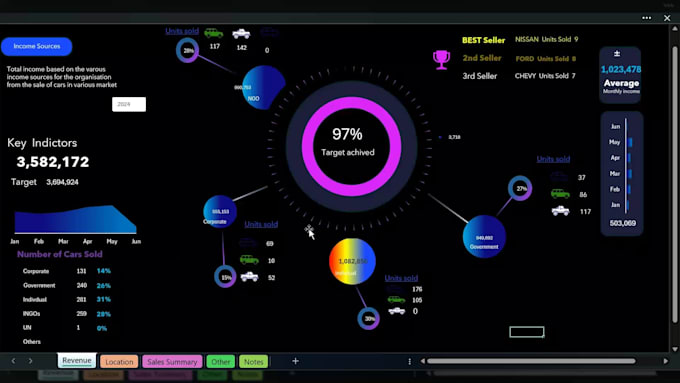This screenshot has width=680, height=383.
Task: Click the white pickup icon beside 52
Action: click(249, 276)
